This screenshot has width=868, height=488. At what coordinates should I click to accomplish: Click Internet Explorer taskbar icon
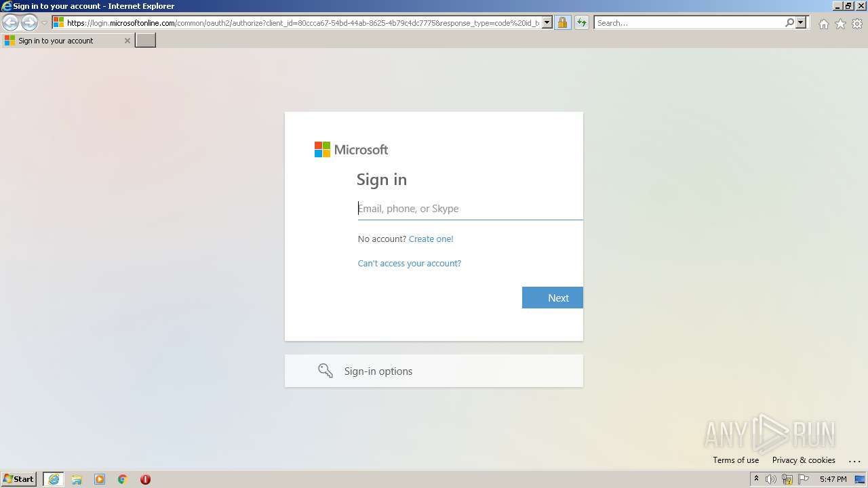point(54,479)
